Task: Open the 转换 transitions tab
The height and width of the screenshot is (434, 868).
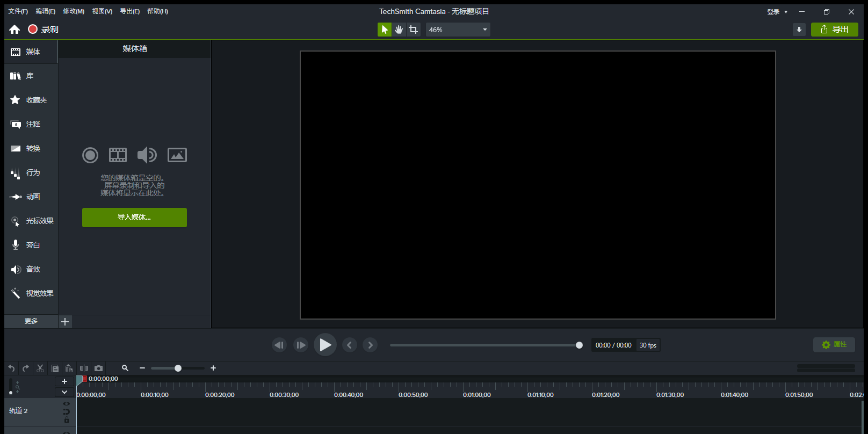Action: (x=31, y=148)
